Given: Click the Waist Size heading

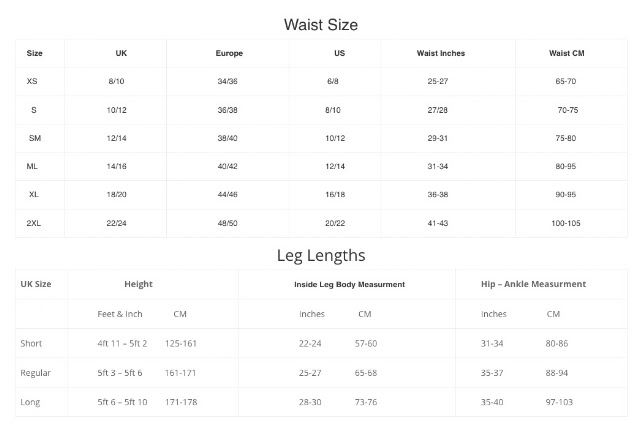Looking at the screenshot, I should click(x=321, y=24).
